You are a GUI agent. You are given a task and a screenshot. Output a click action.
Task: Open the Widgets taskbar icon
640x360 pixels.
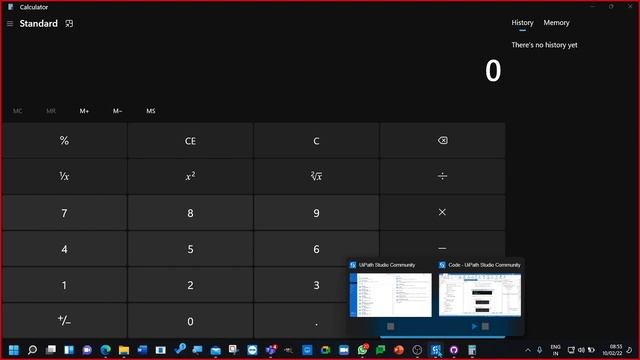pyautogui.click(x=69, y=350)
